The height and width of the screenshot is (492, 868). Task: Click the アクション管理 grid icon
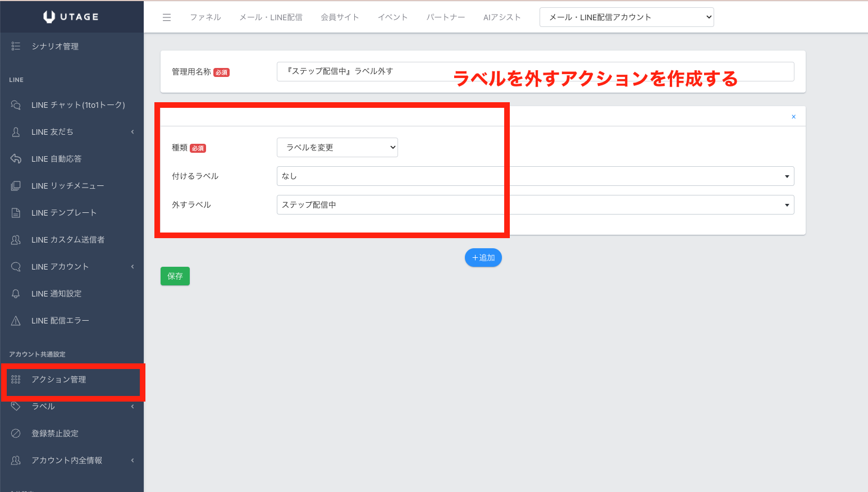click(x=16, y=380)
